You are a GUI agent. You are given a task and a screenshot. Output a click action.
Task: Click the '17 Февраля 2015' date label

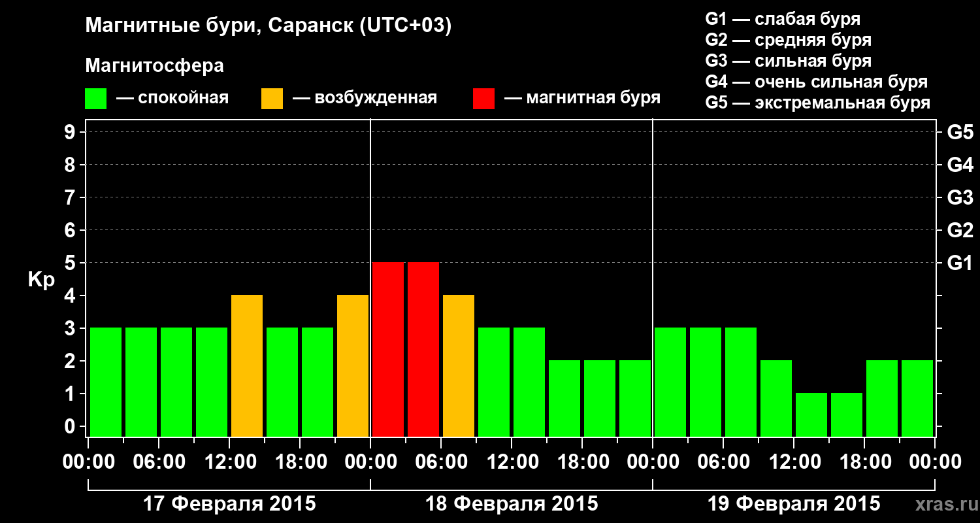pos(229,504)
